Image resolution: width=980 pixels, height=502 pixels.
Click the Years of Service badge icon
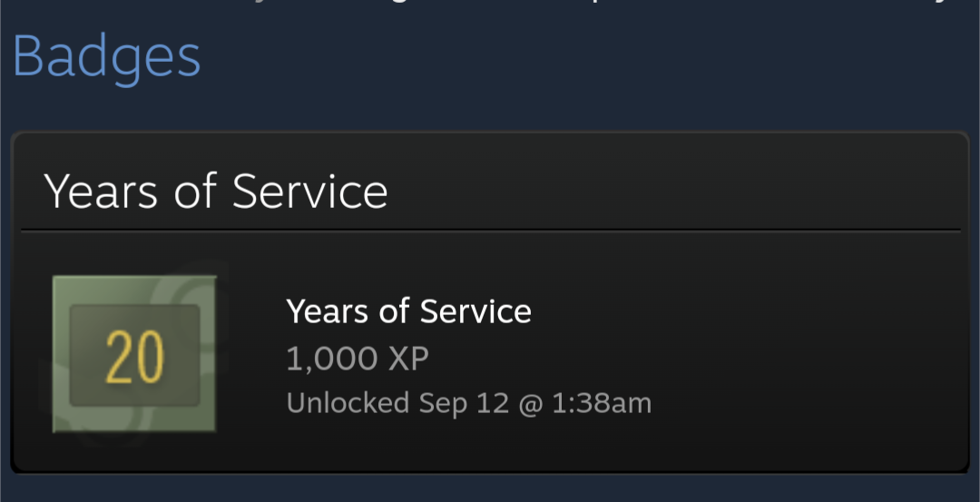coord(134,354)
